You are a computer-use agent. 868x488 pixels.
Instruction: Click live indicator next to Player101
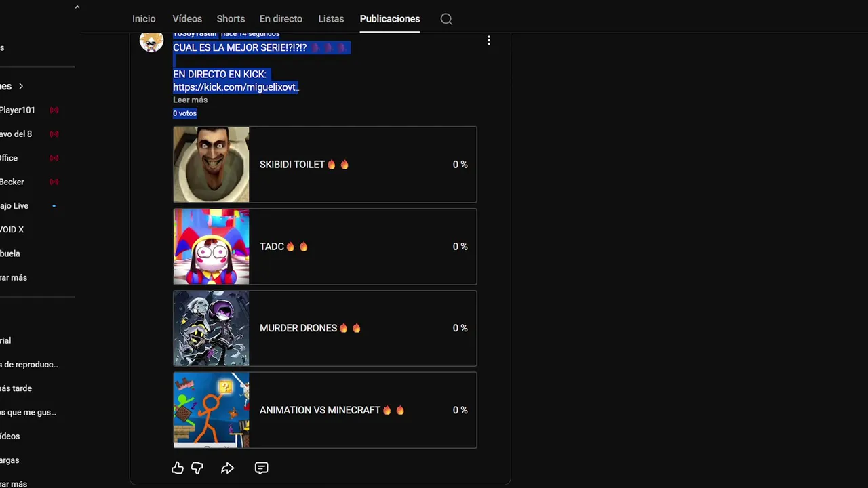point(54,110)
